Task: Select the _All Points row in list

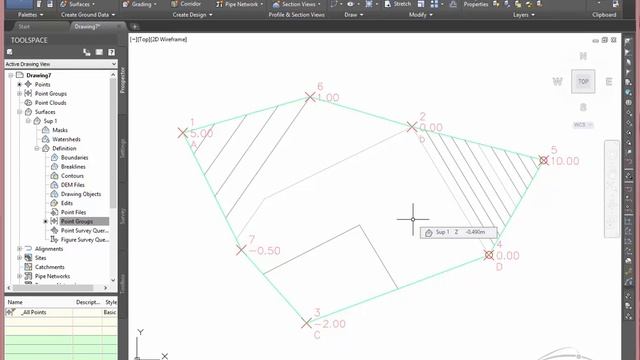Action: point(61,312)
